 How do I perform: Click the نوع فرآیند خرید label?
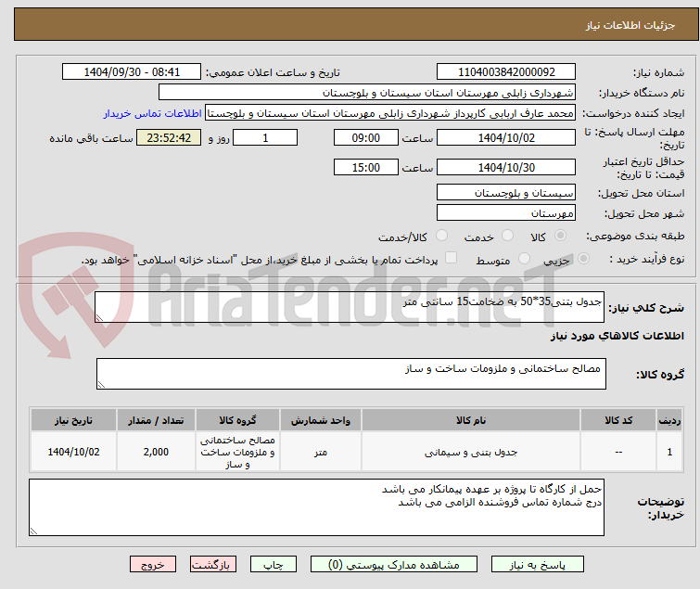coord(647,259)
